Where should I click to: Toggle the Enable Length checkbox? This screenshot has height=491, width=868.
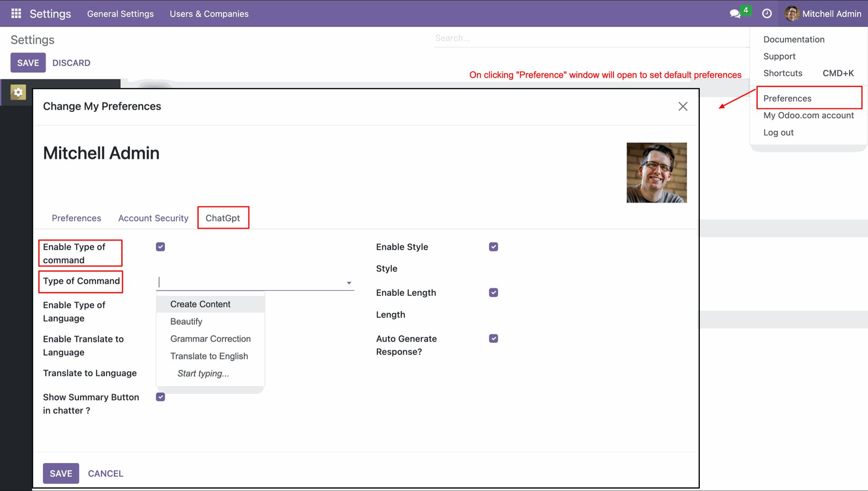tap(494, 293)
